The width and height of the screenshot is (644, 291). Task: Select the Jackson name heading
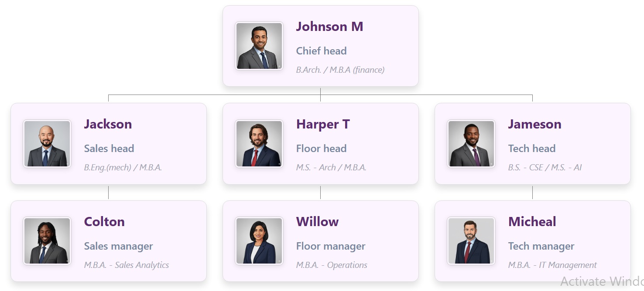[x=108, y=124]
